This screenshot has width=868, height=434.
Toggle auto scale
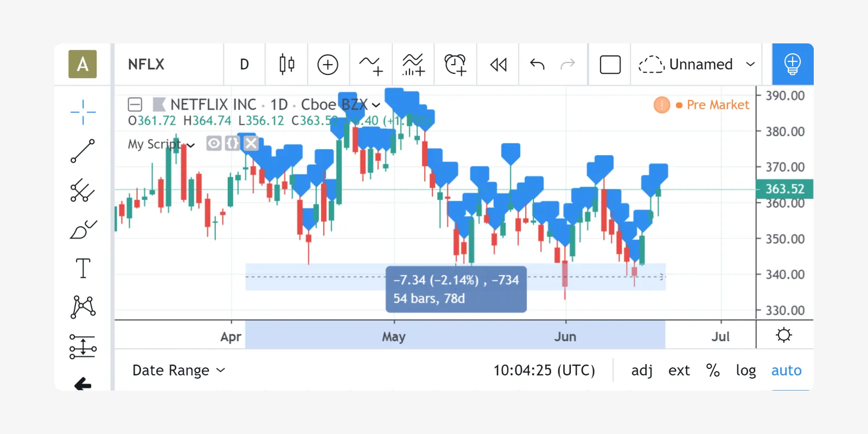coord(786,370)
